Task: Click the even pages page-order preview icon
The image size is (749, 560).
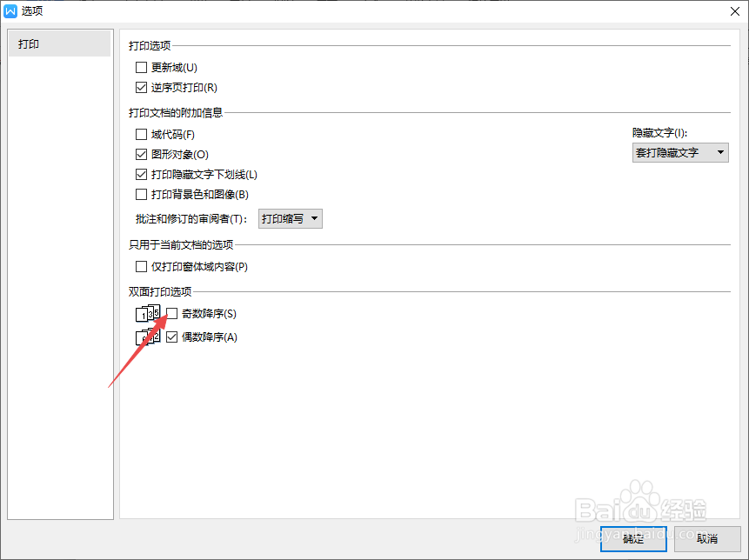Action: 146,337
